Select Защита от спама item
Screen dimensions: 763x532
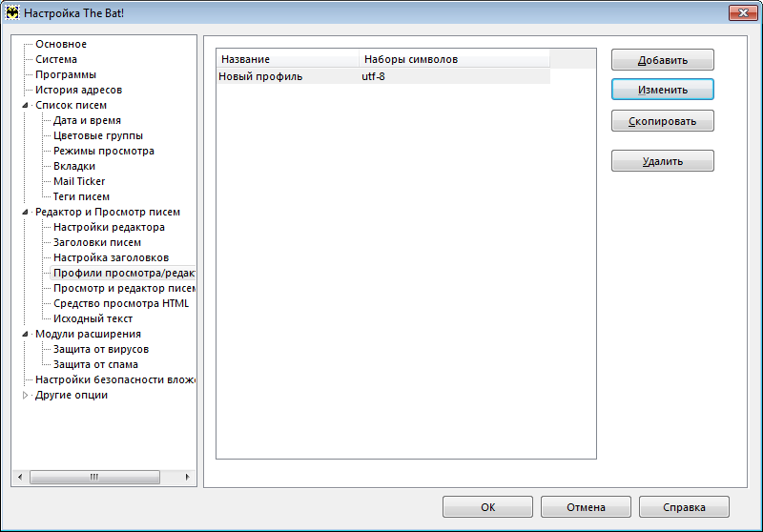click(95, 365)
